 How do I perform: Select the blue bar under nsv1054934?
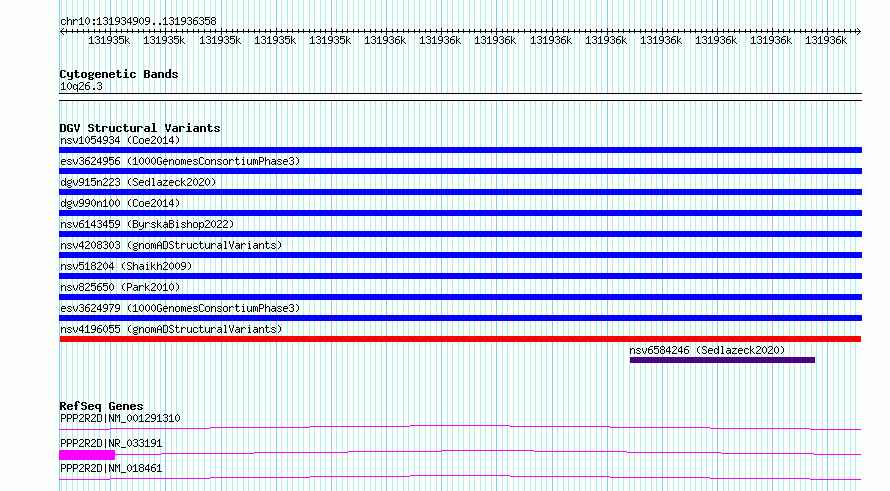coord(460,150)
